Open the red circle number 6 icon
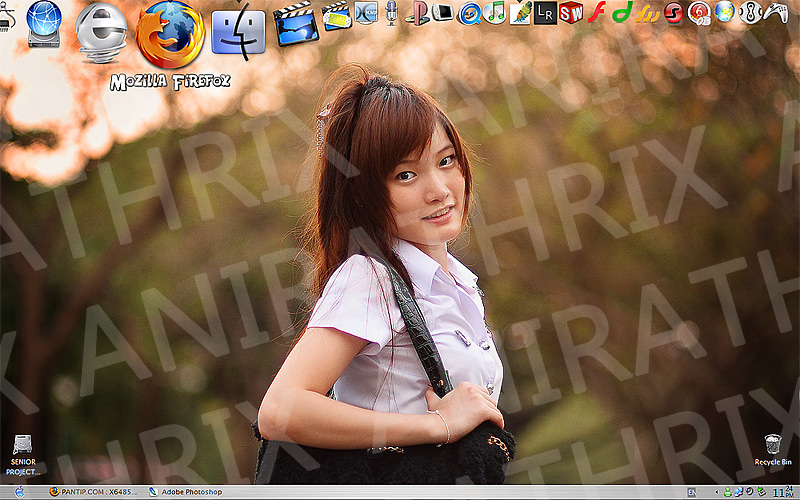The width and height of the screenshot is (800, 500). pos(699,13)
